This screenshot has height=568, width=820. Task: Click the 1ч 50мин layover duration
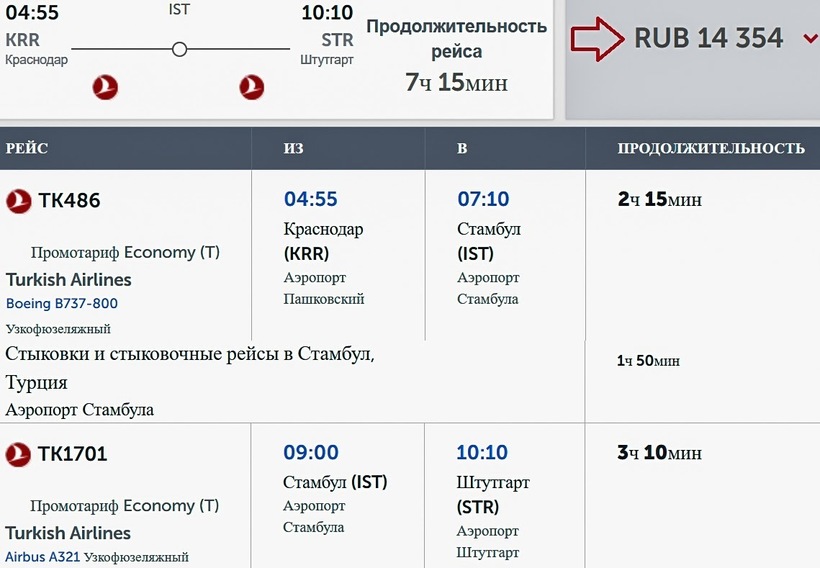[x=648, y=360]
